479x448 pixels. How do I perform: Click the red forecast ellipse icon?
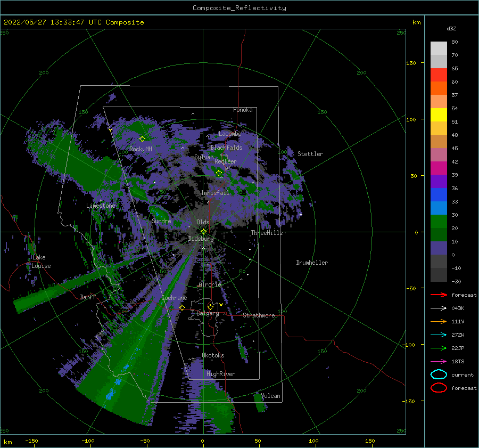pyautogui.click(x=439, y=388)
